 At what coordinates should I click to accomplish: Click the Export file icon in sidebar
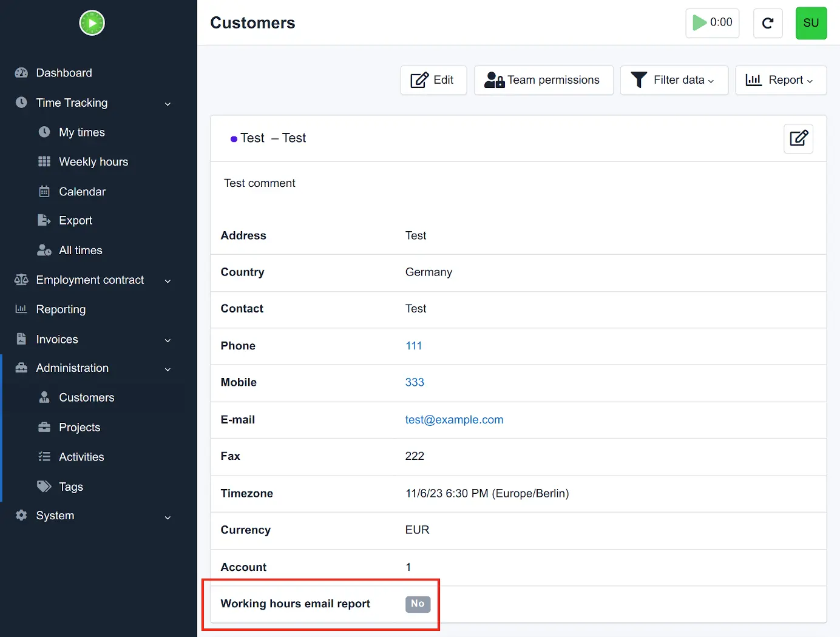point(44,220)
